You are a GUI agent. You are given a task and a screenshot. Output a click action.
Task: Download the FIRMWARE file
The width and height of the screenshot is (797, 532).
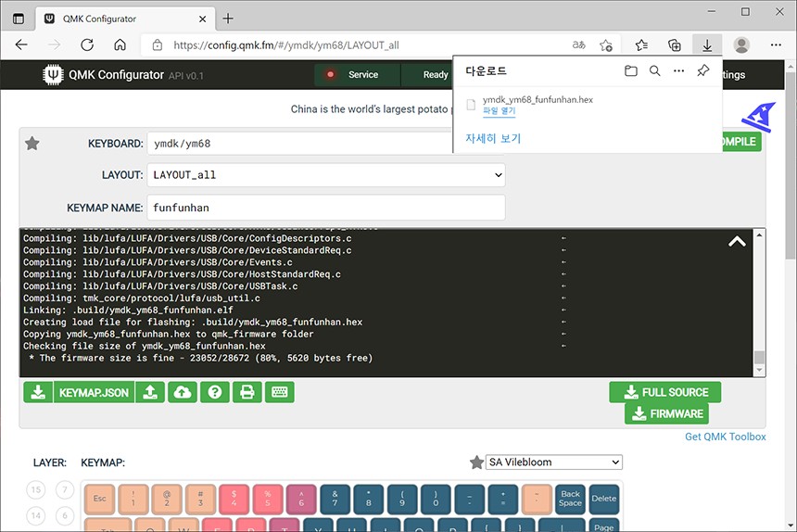pos(666,413)
